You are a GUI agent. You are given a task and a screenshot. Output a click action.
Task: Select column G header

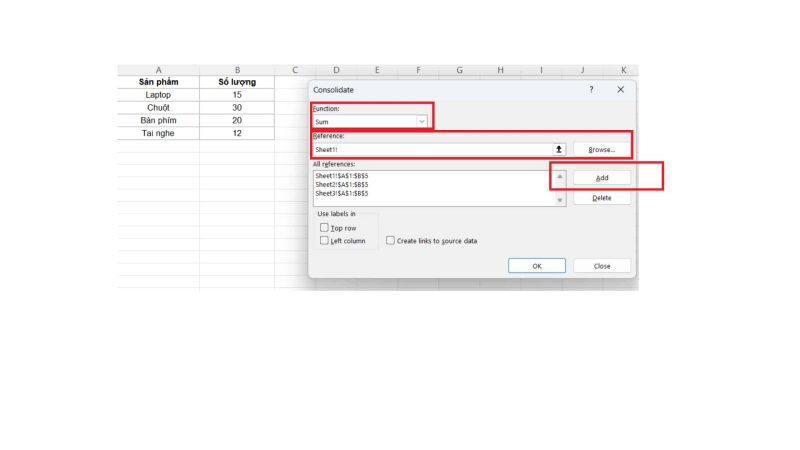459,70
